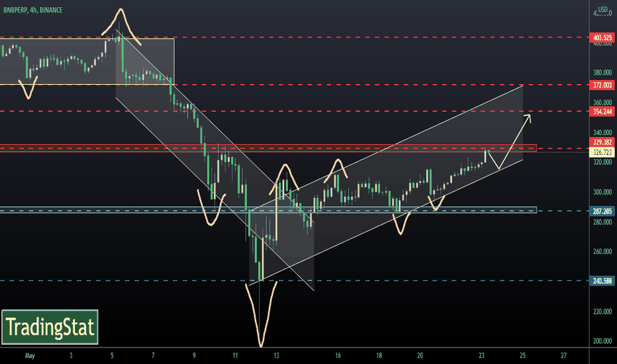The width and height of the screenshot is (617, 364).
Task: Click date 3 on the time axis
Action: click(x=71, y=356)
